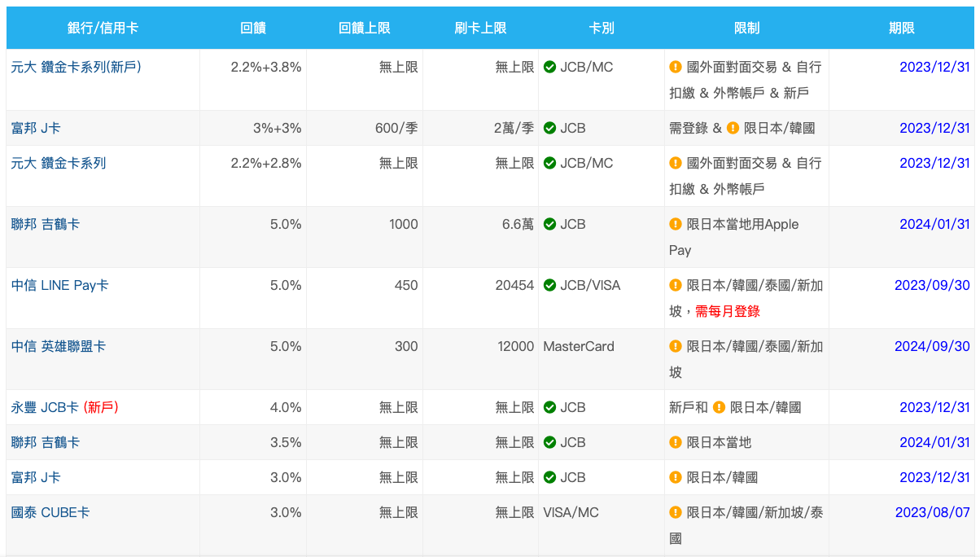
Task: Click spending cap 6.6萬
Action: (518, 224)
